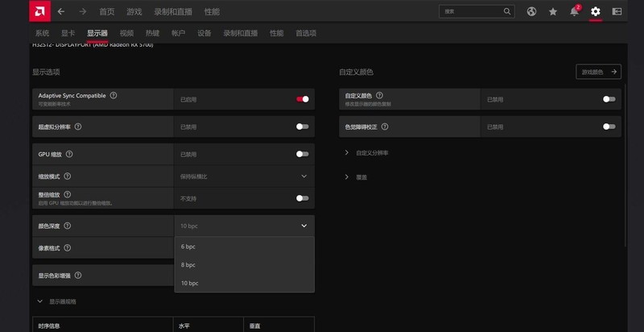Toggle the sidebar panel icon
Image resolution: width=644 pixels, height=332 pixels.
[617, 11]
